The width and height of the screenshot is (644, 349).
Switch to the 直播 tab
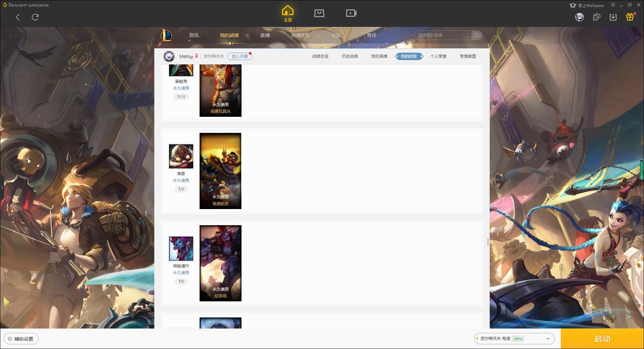click(265, 35)
